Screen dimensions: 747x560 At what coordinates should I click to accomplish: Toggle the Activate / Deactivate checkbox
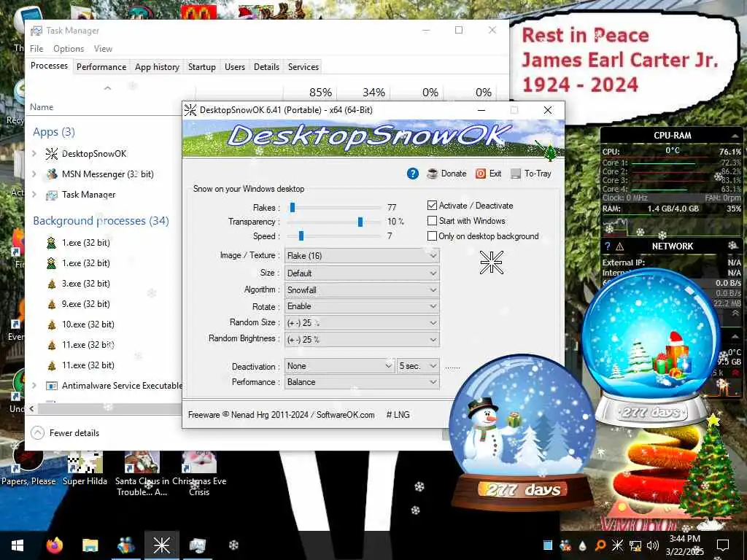coord(432,205)
